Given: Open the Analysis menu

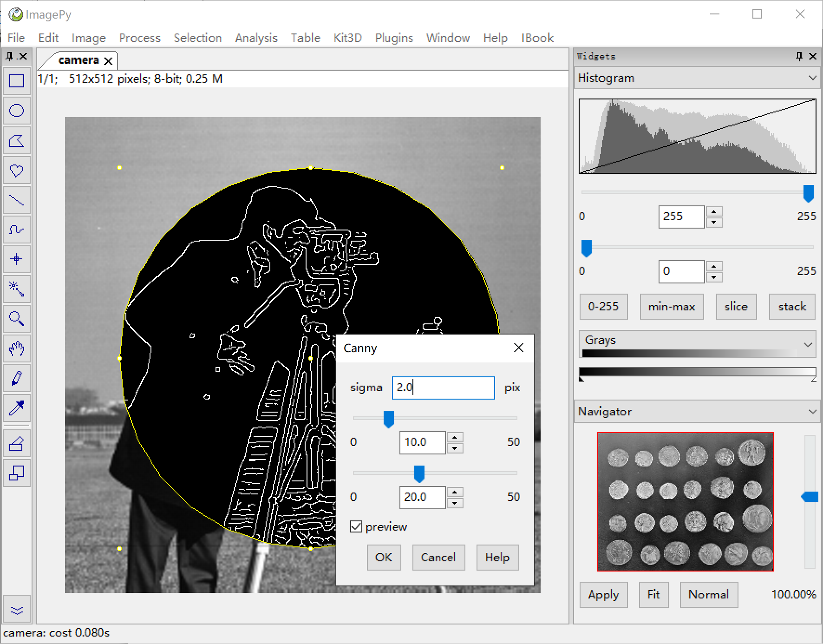Looking at the screenshot, I should [256, 38].
